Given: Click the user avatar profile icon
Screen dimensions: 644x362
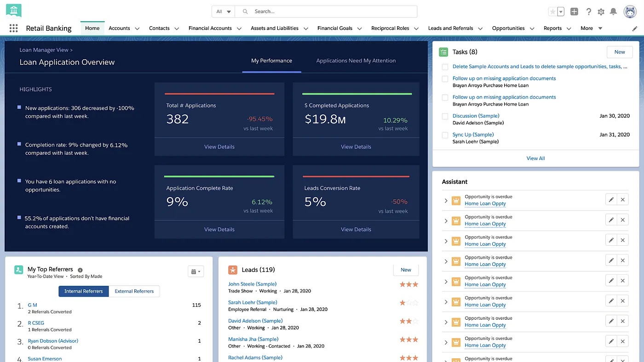Looking at the screenshot, I should coord(630,11).
